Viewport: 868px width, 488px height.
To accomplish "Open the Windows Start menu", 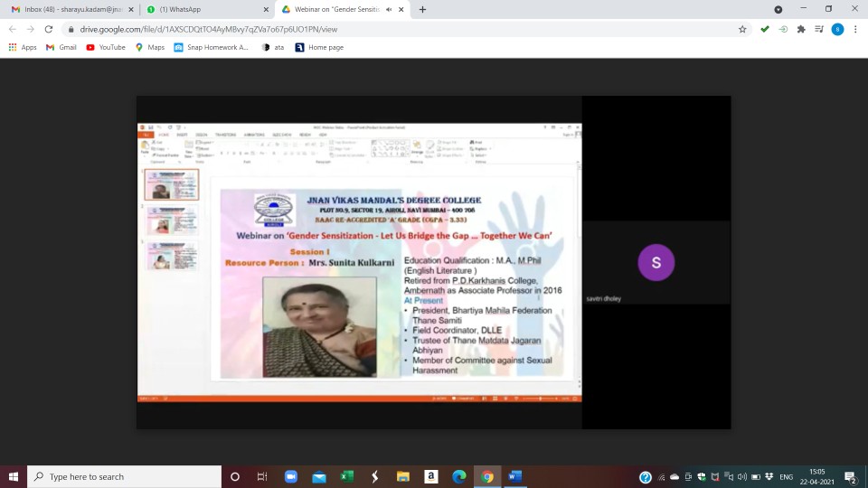I will coord(14,476).
